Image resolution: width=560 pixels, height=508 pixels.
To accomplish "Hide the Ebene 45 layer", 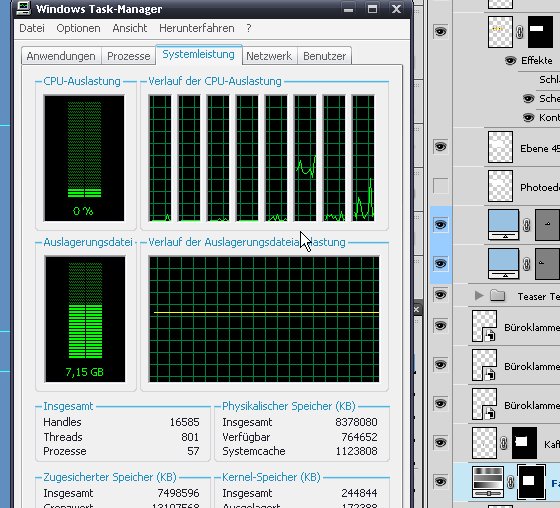I will [x=440, y=147].
